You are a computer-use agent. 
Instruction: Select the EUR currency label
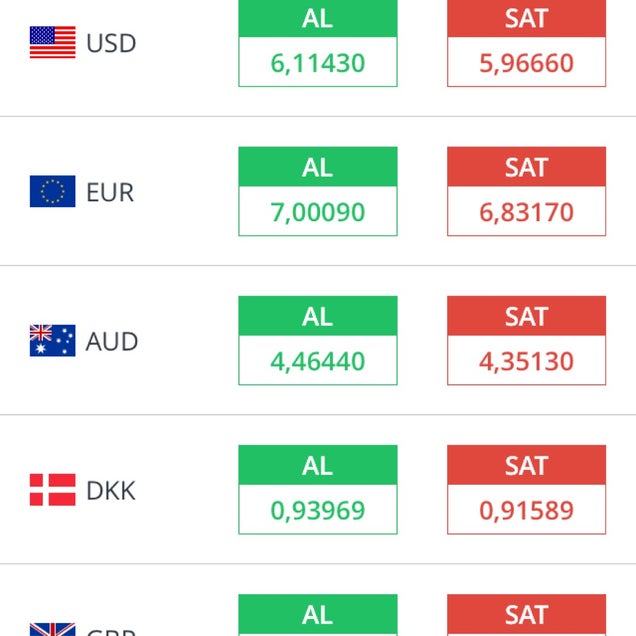110,193
